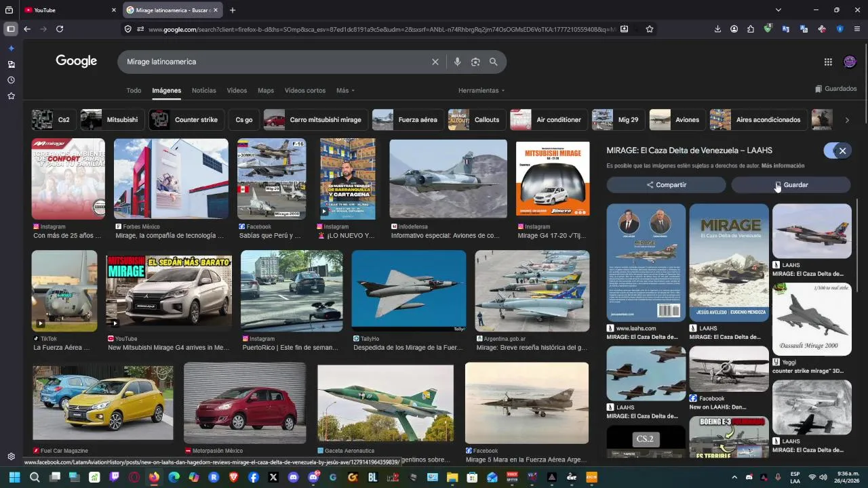Start voice search with the microphone icon
The width and height of the screenshot is (868, 488).
click(457, 62)
